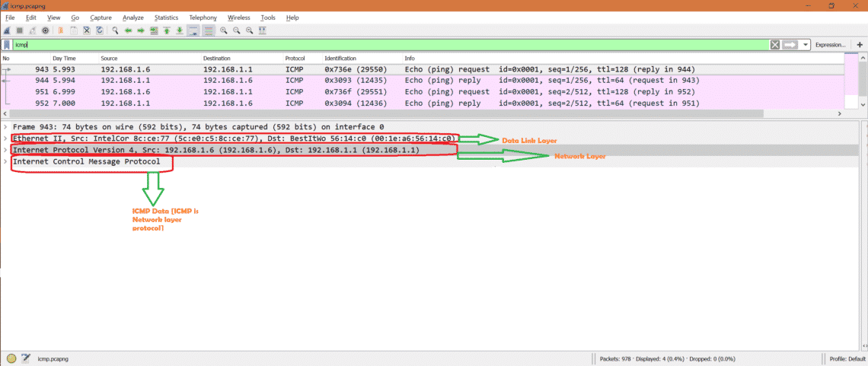
Task: Start capturing packets with shark fin icon
Action: 6,30
